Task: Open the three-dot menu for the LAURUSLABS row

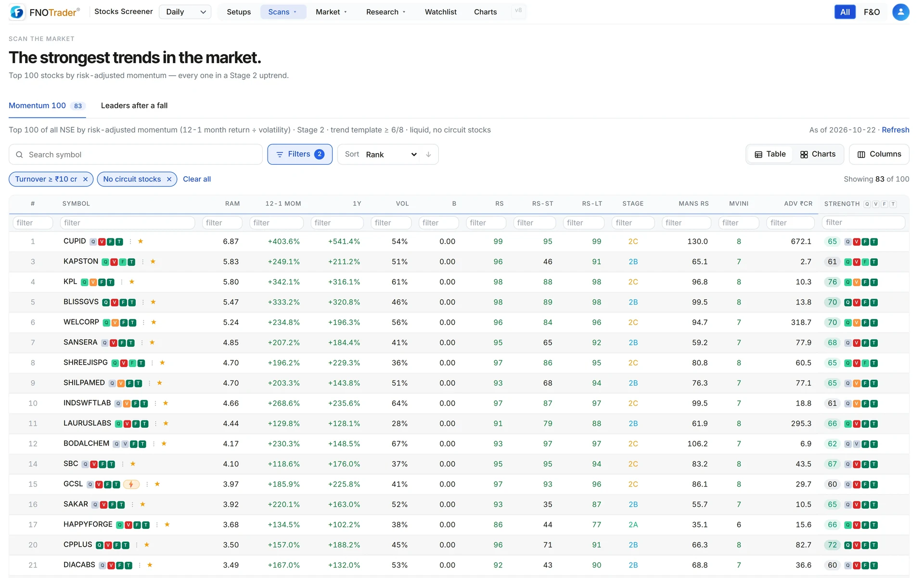Action: [156, 423]
